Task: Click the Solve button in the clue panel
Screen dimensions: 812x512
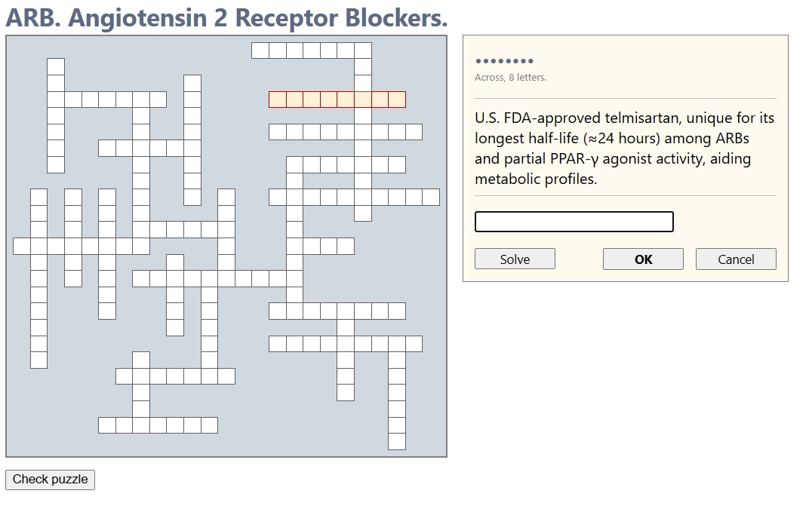Action: point(515,259)
